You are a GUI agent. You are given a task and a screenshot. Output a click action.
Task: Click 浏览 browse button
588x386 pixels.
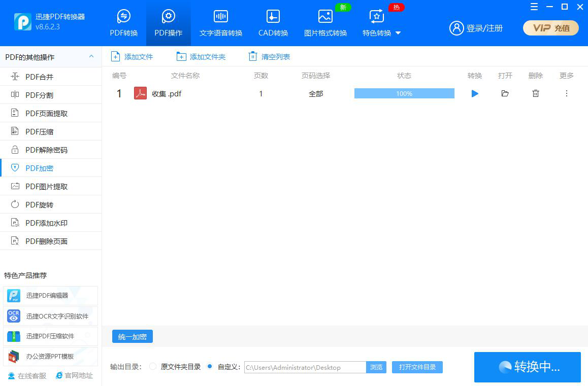(376, 367)
